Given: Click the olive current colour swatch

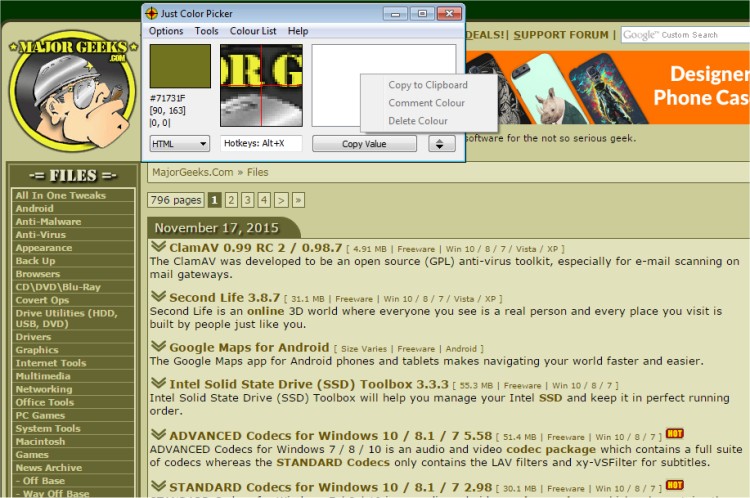Looking at the screenshot, I should point(180,66).
